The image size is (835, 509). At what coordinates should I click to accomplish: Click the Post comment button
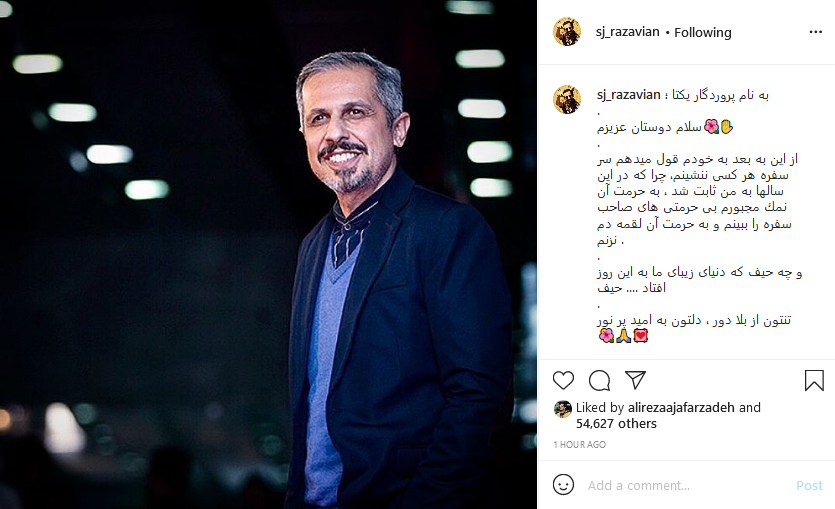click(809, 486)
